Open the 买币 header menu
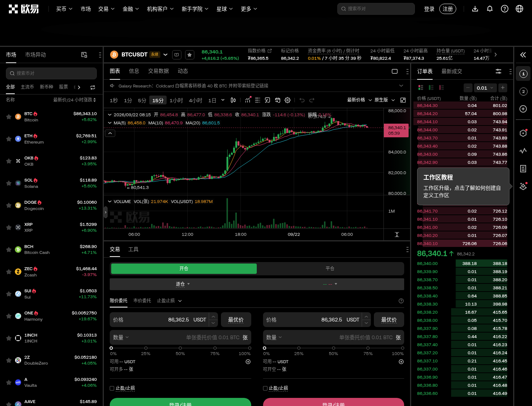The height and width of the screenshot is (406, 532). point(64,9)
